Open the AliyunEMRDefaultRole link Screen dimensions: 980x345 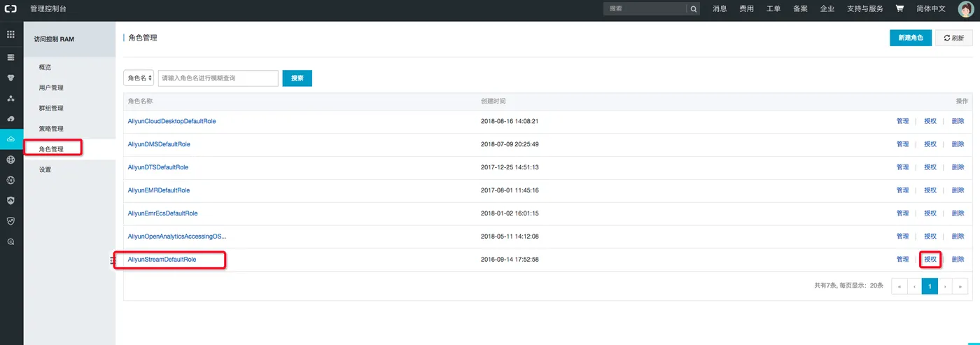(x=158, y=190)
